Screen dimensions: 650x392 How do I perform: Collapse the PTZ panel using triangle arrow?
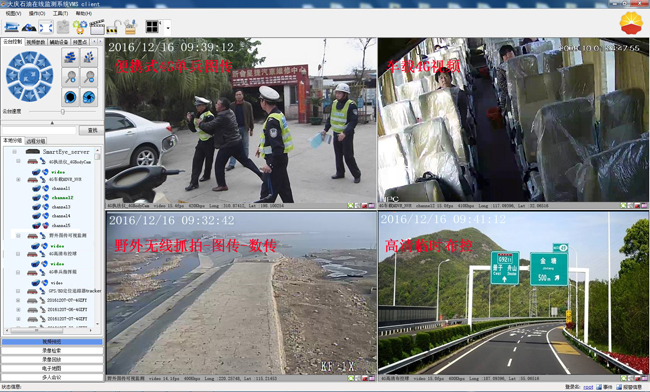click(52, 123)
